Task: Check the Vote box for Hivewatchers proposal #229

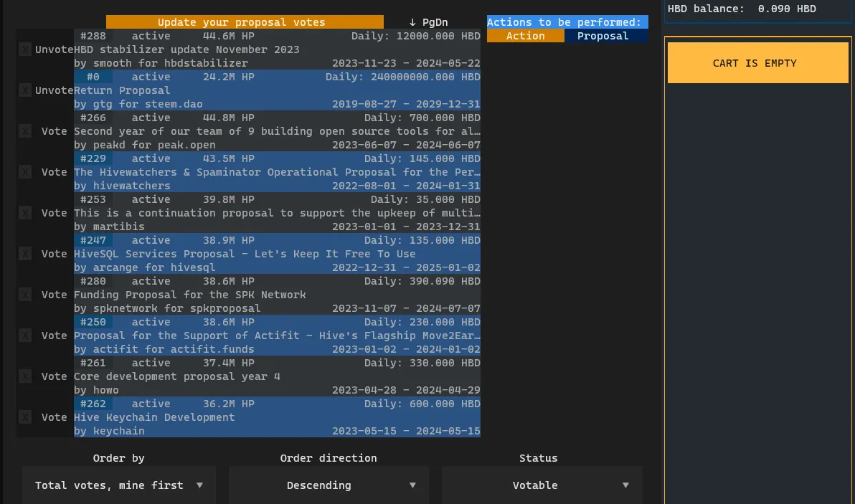Action: click(x=25, y=172)
